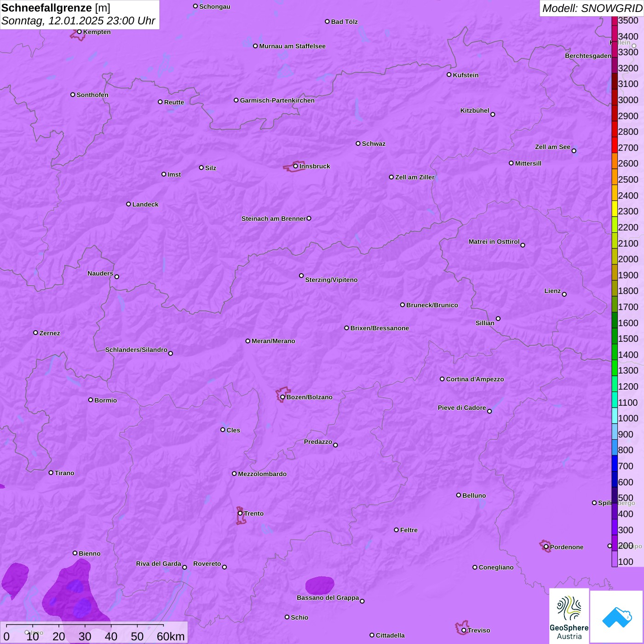Viewport: 644px width, 644px height.
Task: Click the 'Modell: SNOWGRID' label
Action: pos(592,8)
